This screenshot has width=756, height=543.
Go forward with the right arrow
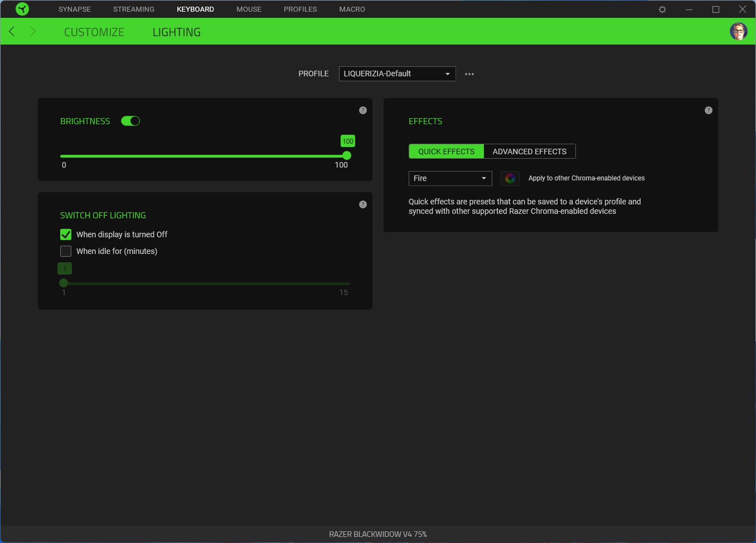pyautogui.click(x=33, y=32)
